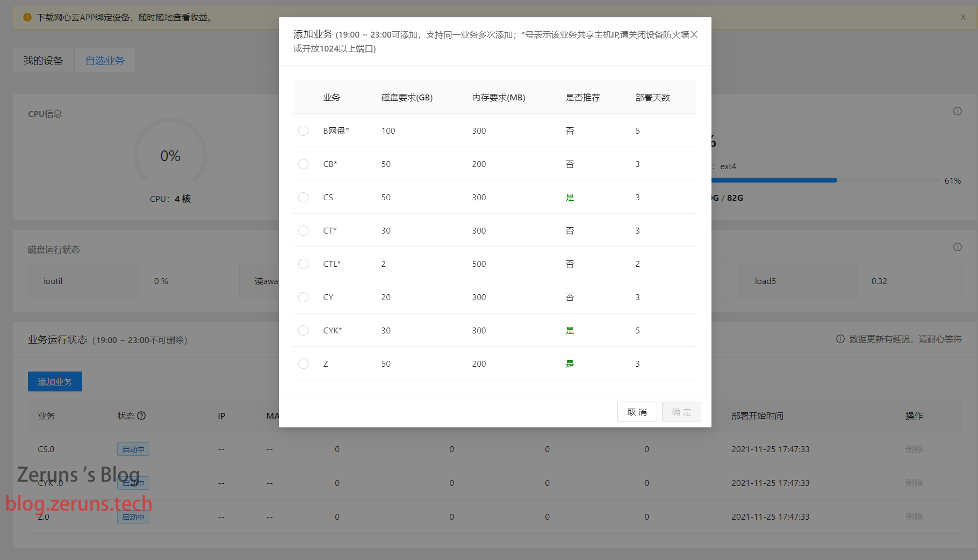Select the CTL* radio button
This screenshot has width=978, height=560.
(x=303, y=264)
